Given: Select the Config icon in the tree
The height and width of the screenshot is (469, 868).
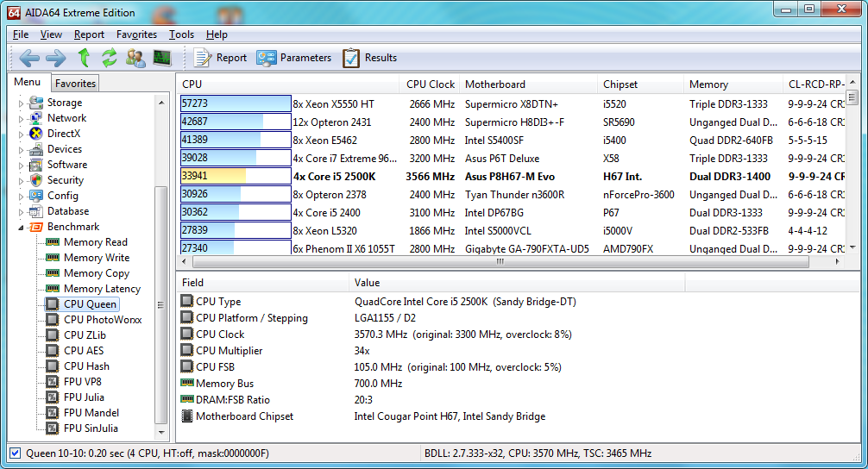Looking at the screenshot, I should (36, 195).
